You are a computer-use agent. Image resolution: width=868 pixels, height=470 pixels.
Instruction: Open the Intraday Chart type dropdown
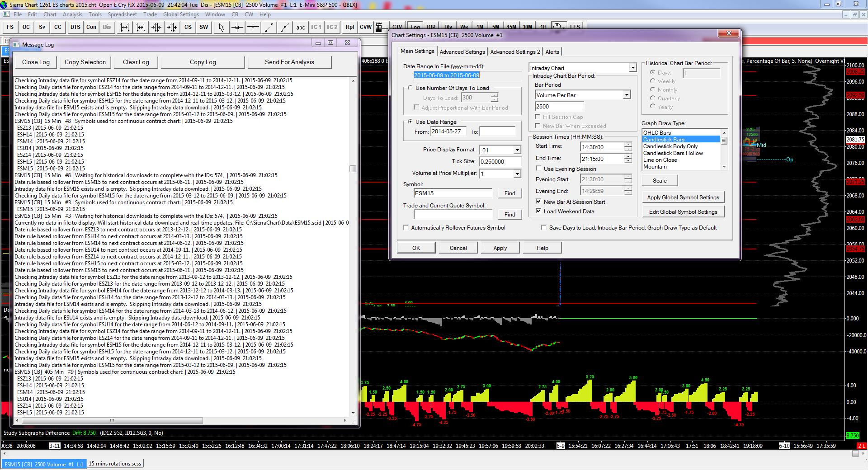tap(632, 68)
